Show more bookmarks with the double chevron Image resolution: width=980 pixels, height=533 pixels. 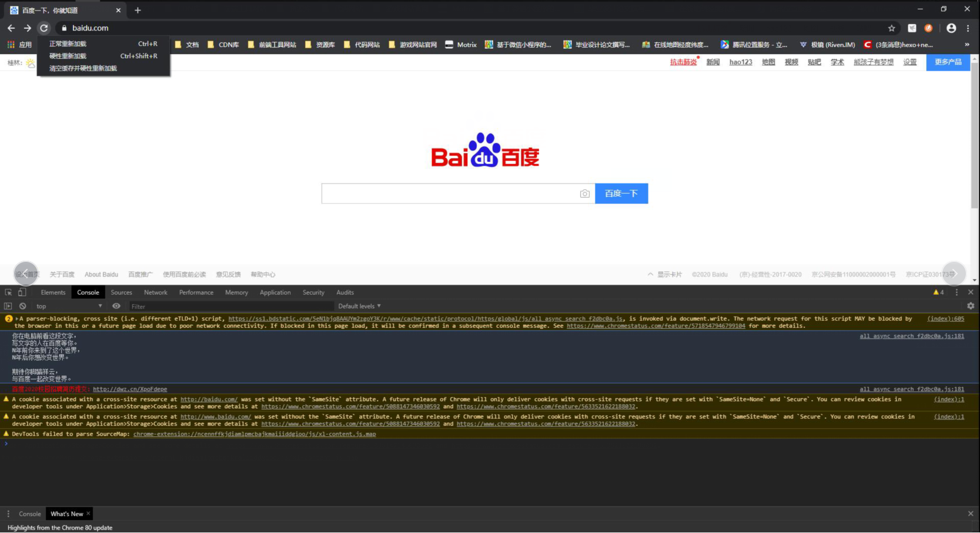[967, 45]
